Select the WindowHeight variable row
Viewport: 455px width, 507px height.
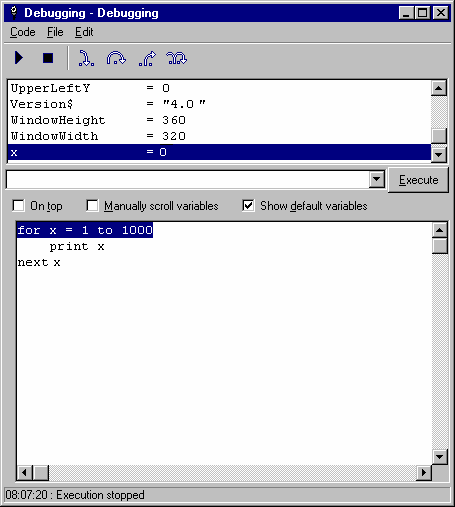(x=219, y=120)
